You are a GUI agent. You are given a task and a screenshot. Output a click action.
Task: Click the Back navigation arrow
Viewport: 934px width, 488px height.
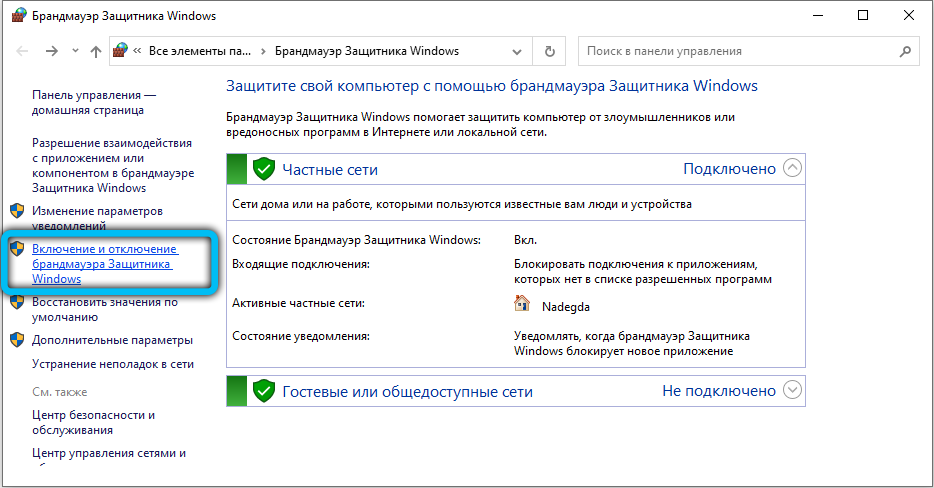22,51
